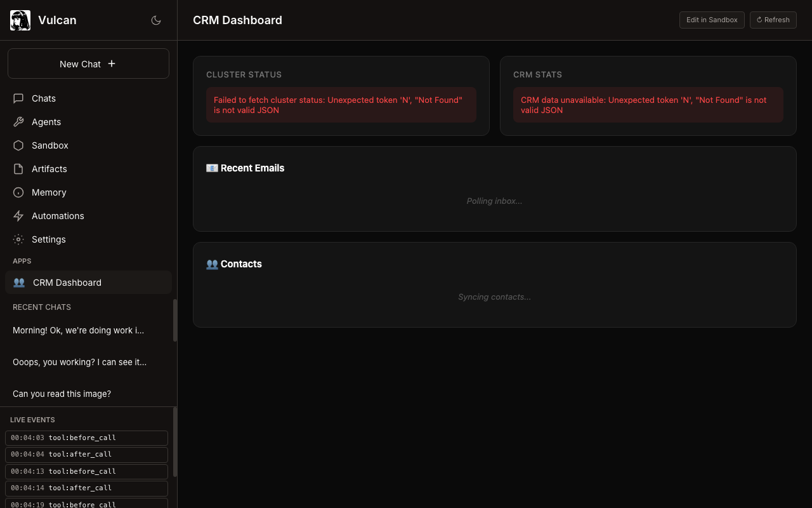Click the Agents wrench icon
812x508 pixels.
pyautogui.click(x=18, y=122)
